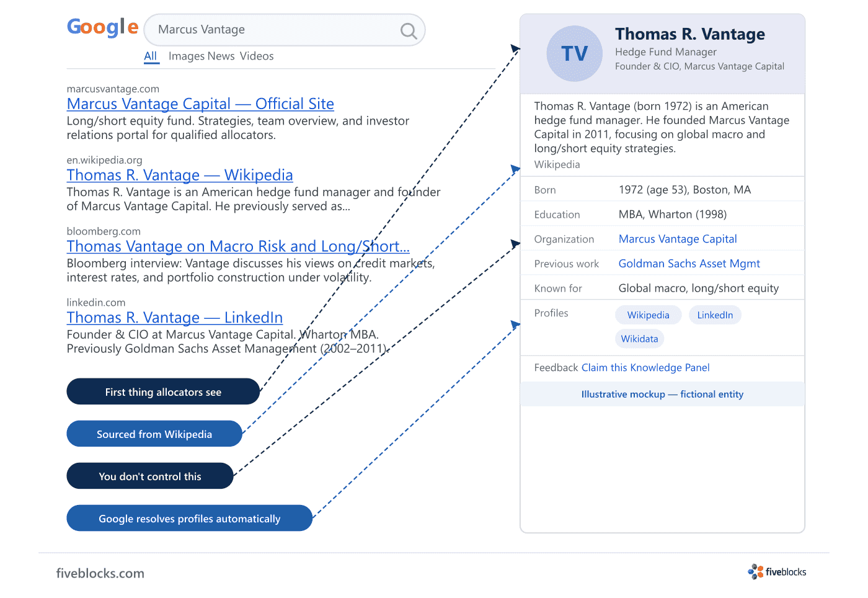Click the TV avatar circle
Image resolution: width=868 pixels, height=598 pixels.
tap(574, 53)
